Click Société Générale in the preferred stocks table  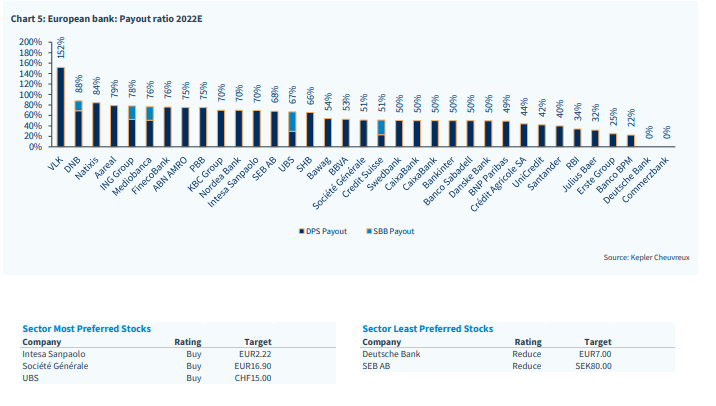click(x=55, y=366)
